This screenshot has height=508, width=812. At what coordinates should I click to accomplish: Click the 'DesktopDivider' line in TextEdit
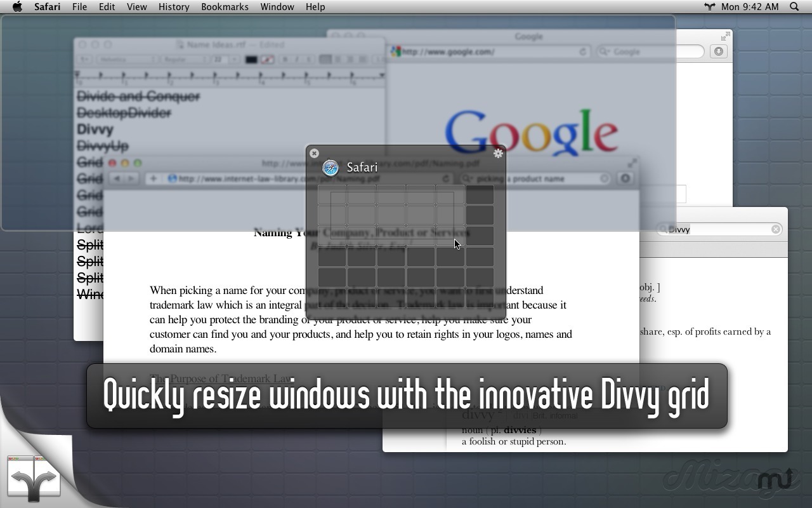[124, 113]
